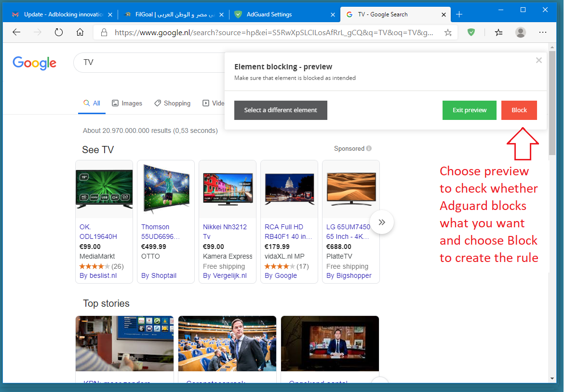The height and width of the screenshot is (392, 565).
Task: Click the browser back arrow
Action: 16,32
